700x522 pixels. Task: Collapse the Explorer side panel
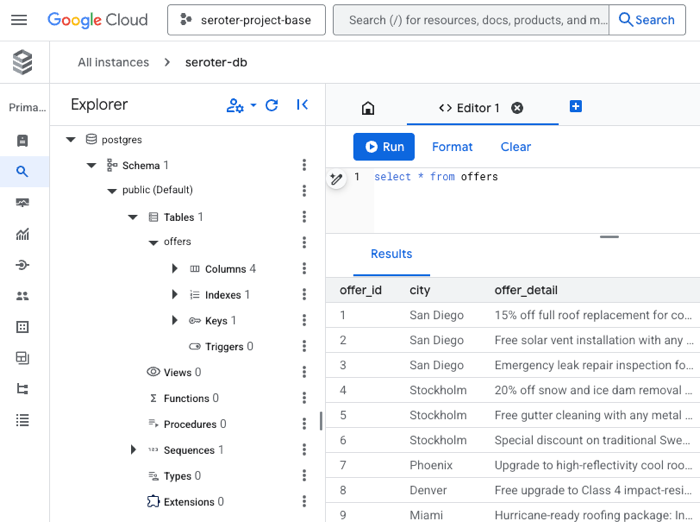click(x=302, y=105)
